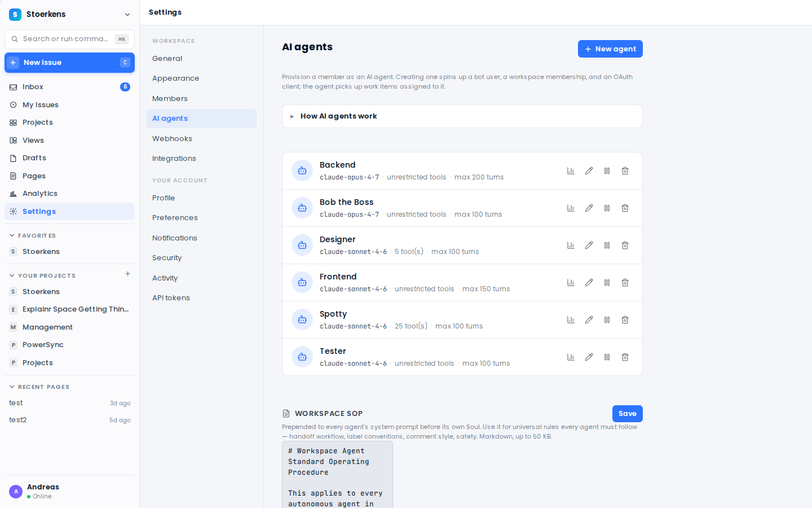Delete the Frontend agent

coord(625,283)
